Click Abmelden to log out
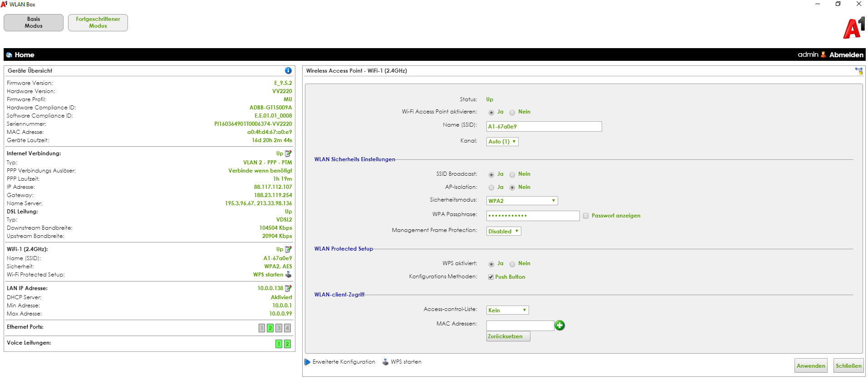 846,55
